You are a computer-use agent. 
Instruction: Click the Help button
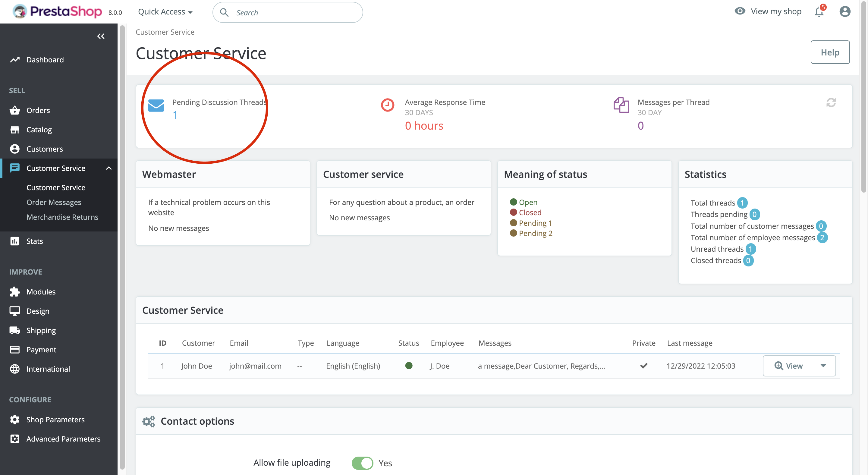[830, 52]
